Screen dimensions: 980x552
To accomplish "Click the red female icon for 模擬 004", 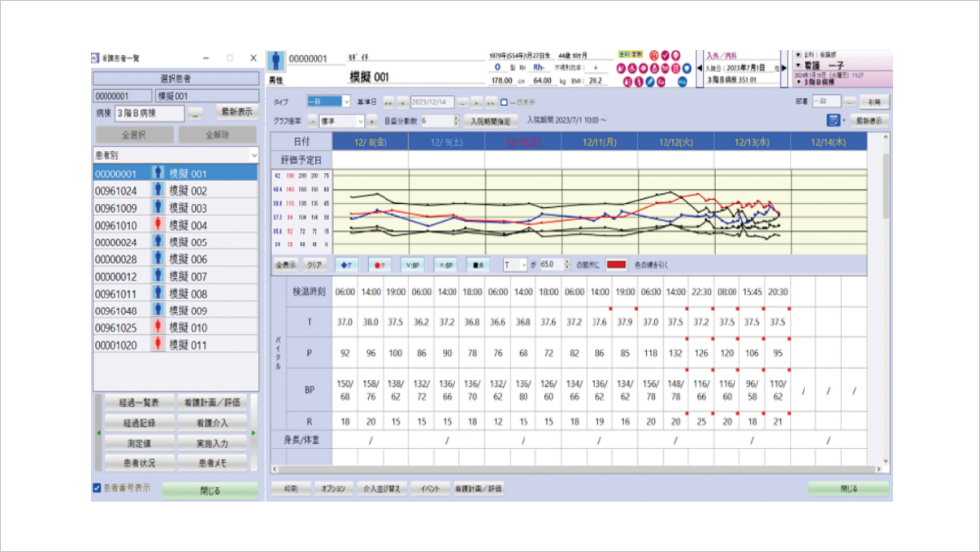I will click(x=157, y=226).
